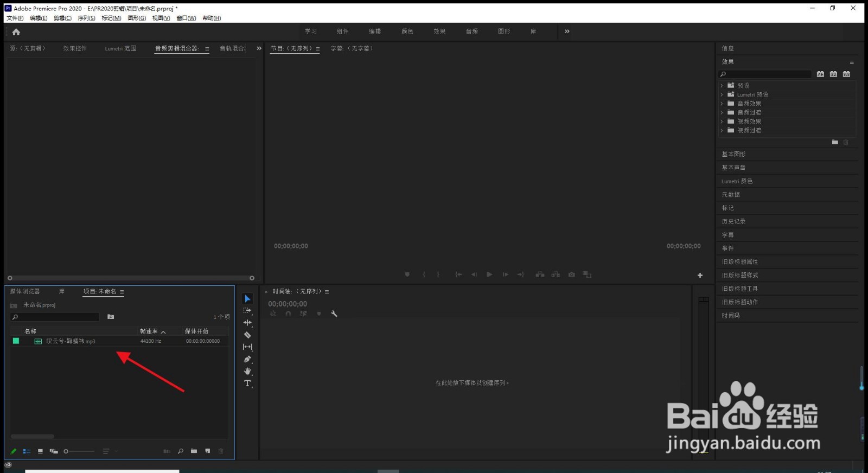Click Automate to Sequence button

tap(167, 451)
